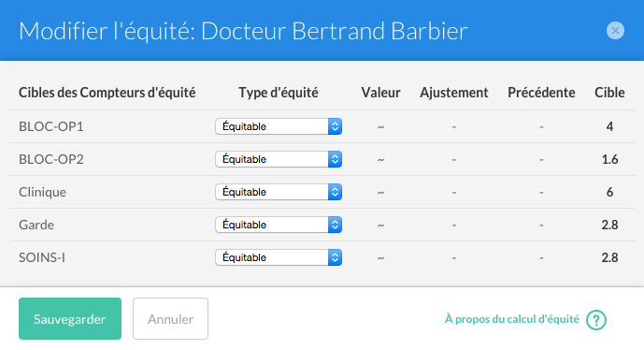Select the BLOC-OP1 row label
Image resolution: width=644 pixels, height=350 pixels.
pos(51,126)
